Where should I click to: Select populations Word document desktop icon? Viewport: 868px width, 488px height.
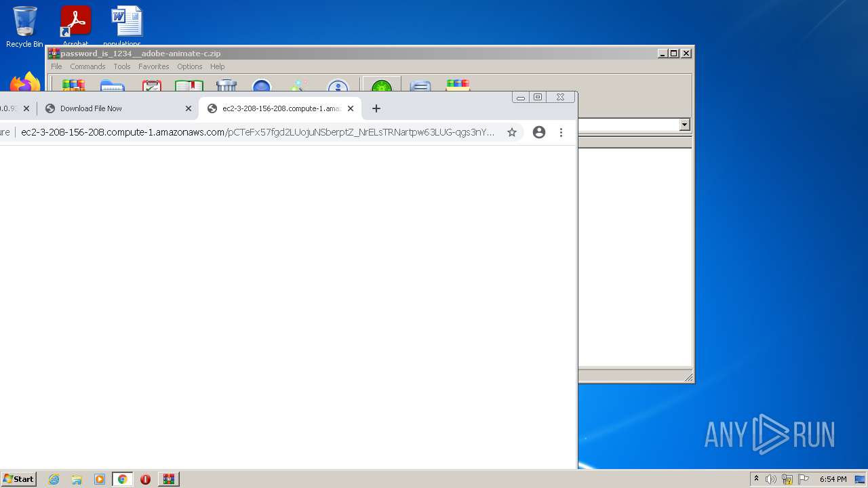(126, 25)
